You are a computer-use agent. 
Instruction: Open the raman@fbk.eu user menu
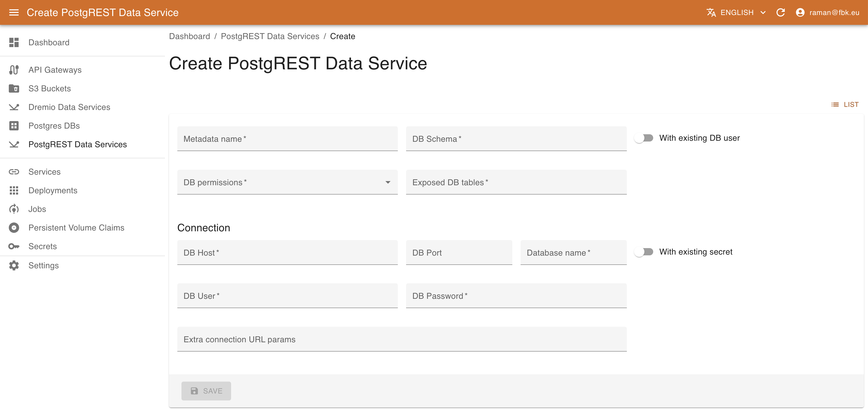[828, 12]
